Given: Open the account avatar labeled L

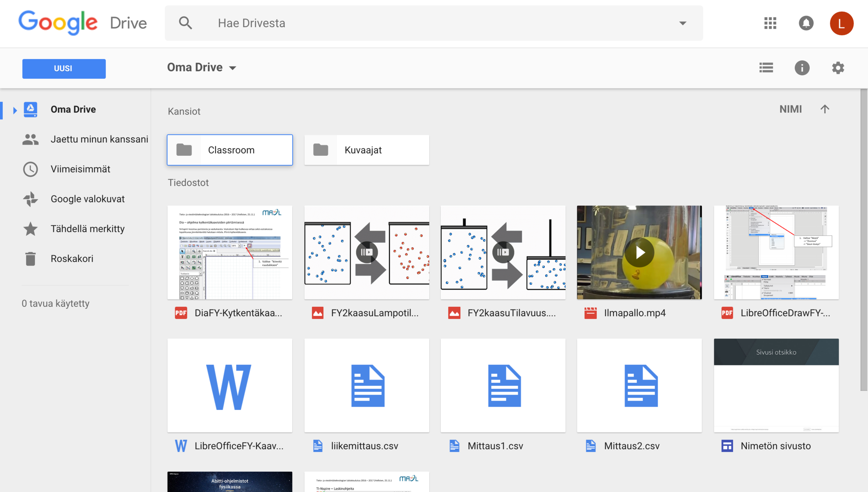Looking at the screenshot, I should tap(841, 23).
